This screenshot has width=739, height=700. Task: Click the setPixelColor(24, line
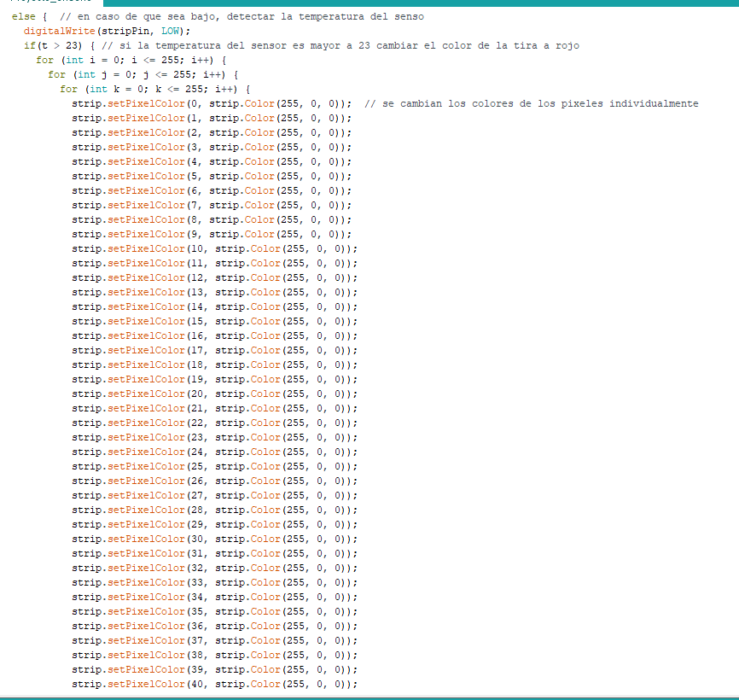point(215,452)
